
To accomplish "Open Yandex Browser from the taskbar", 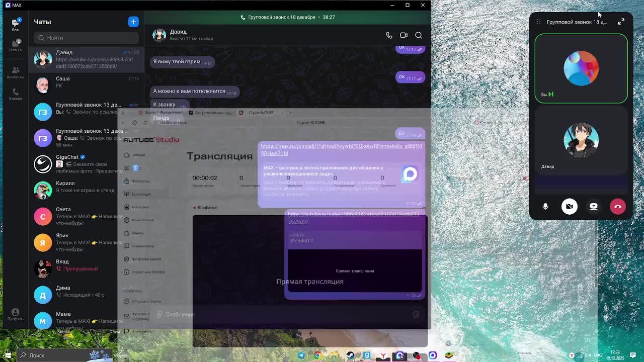I will 383,355.
